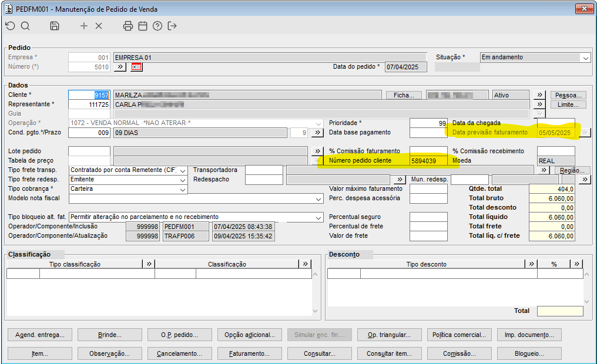Viewport: 597px width, 364px height.
Task: Click the lookup arrow left of Limite button
Action: pos(539,105)
